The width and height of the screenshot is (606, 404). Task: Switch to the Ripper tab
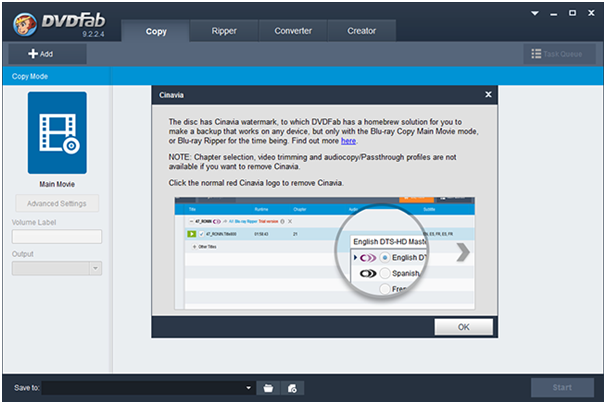pyautogui.click(x=224, y=31)
